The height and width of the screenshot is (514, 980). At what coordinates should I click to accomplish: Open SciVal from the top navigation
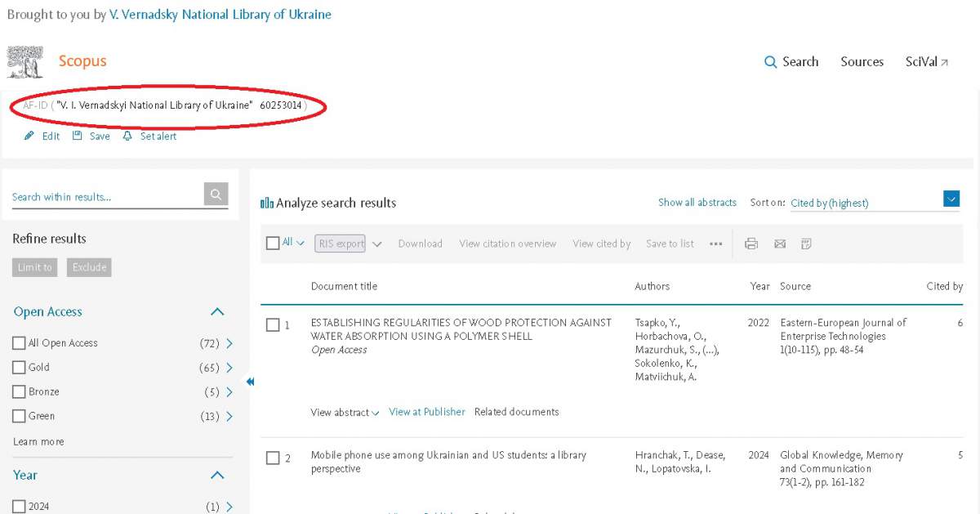pyautogui.click(x=926, y=62)
